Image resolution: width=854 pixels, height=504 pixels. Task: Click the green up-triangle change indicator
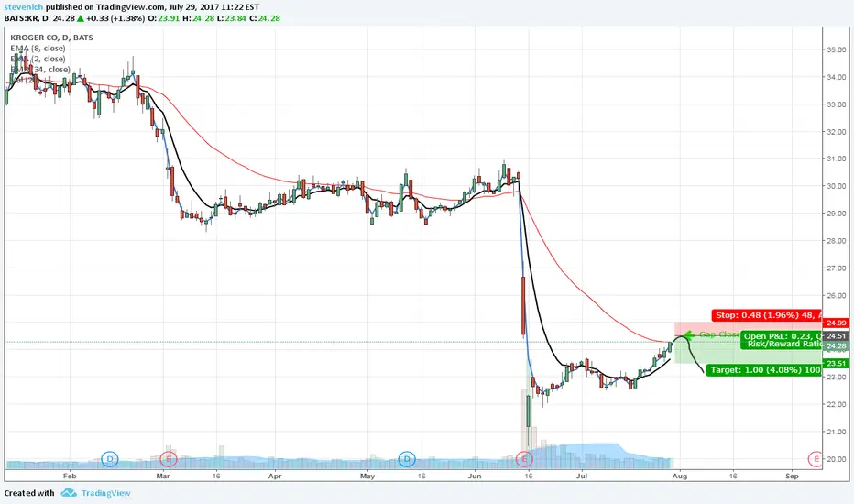(x=80, y=18)
